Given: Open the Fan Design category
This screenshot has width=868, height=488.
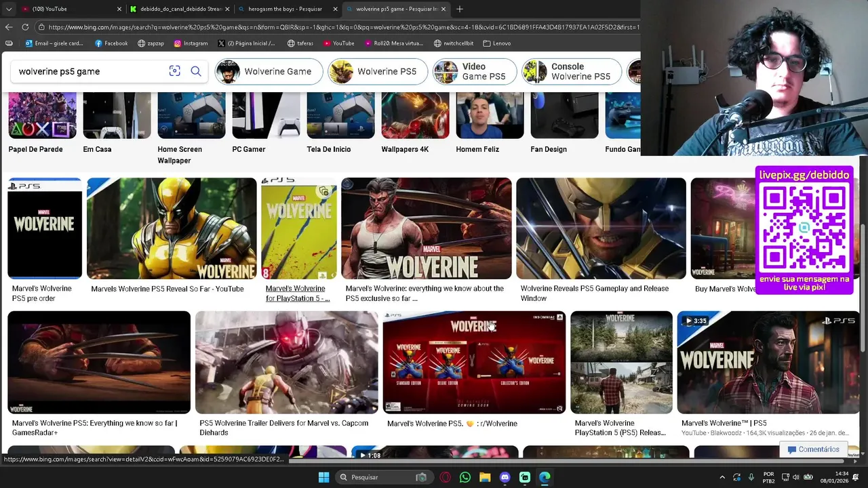Looking at the screenshot, I should (564, 122).
